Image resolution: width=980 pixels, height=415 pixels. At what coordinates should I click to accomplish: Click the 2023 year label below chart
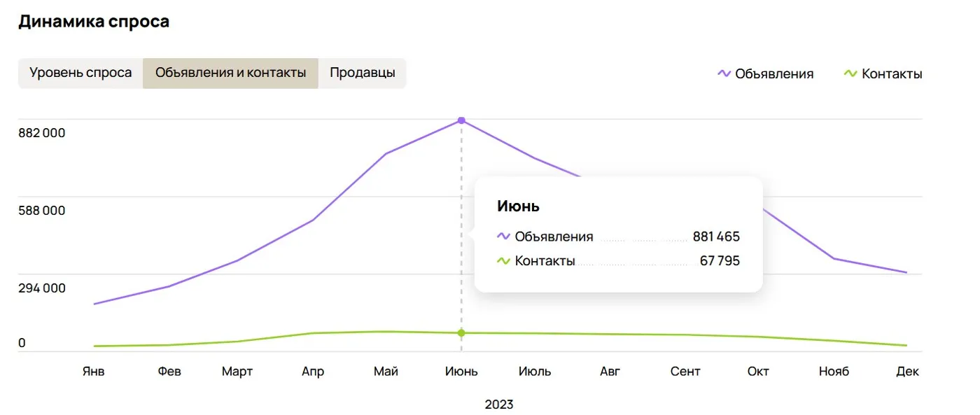pos(499,405)
